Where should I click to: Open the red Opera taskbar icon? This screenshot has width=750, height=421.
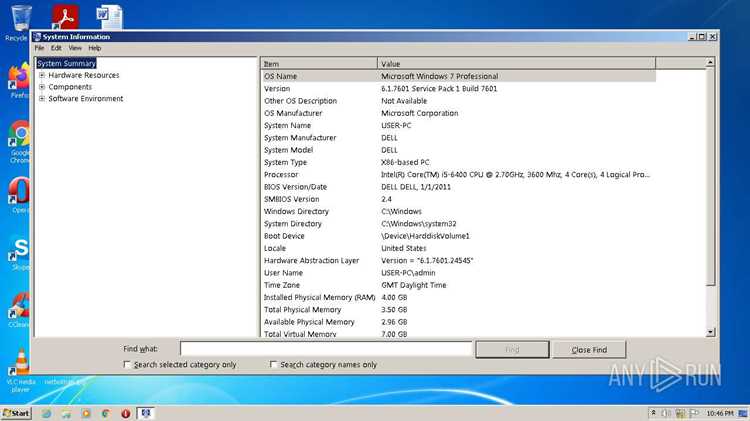click(x=125, y=413)
